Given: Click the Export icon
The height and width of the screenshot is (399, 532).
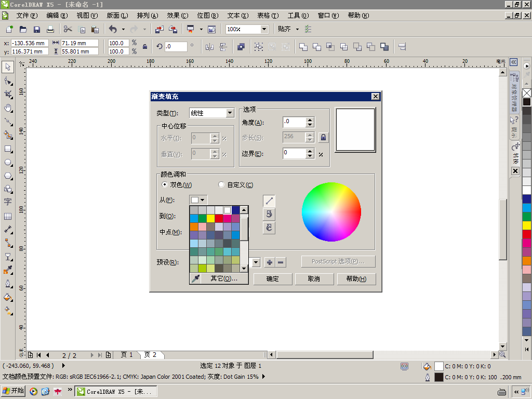Looking at the screenshot, I should click(x=173, y=29).
